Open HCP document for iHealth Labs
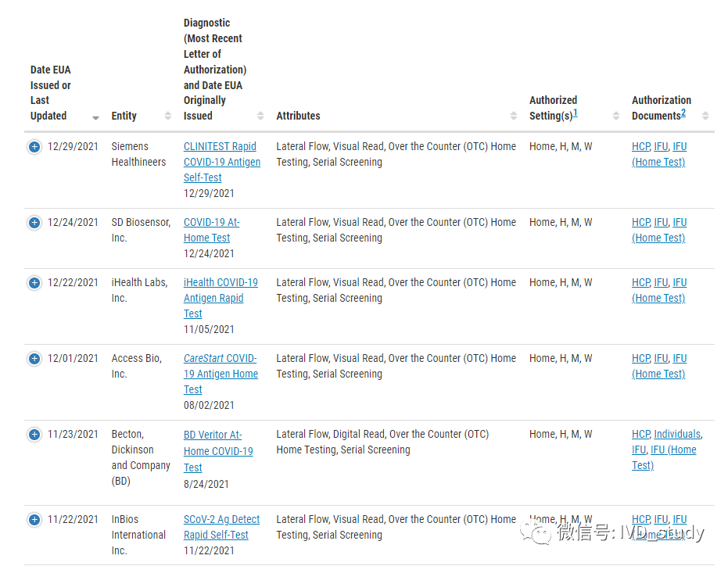Screen dimensions: 728x566 640,283
